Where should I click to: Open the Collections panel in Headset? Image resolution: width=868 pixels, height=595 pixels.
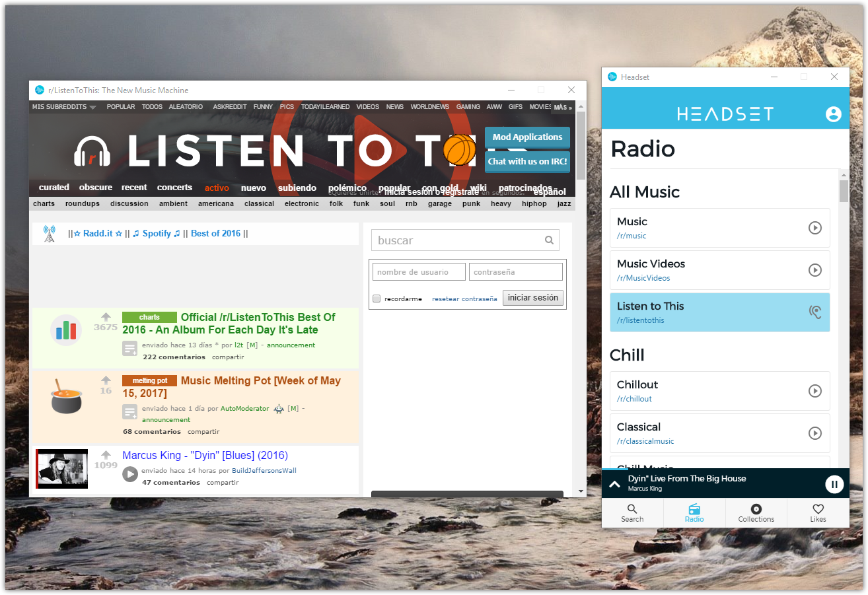(x=756, y=513)
